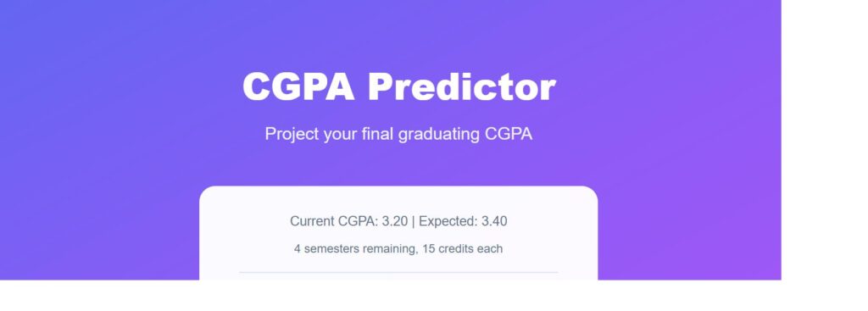868x311 pixels.
Task: Click the "Current CGPA:" label in the card
Action: point(334,221)
